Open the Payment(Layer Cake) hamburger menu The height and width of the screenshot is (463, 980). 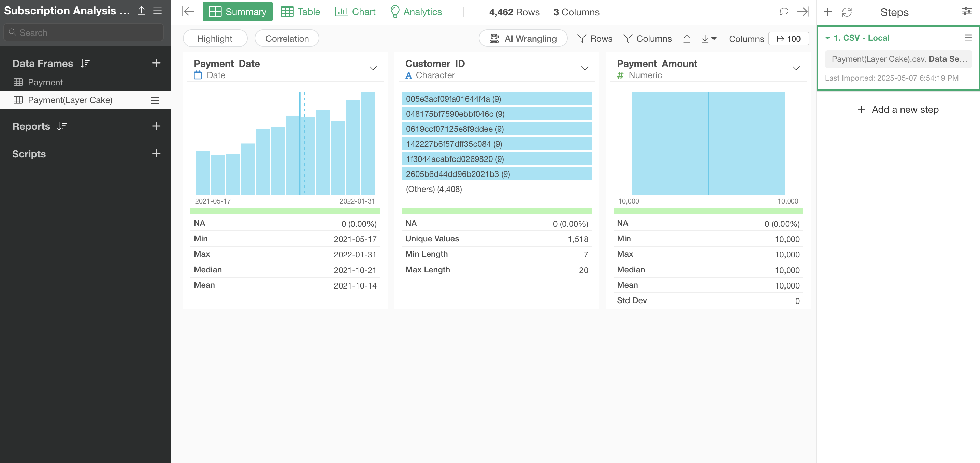155,100
